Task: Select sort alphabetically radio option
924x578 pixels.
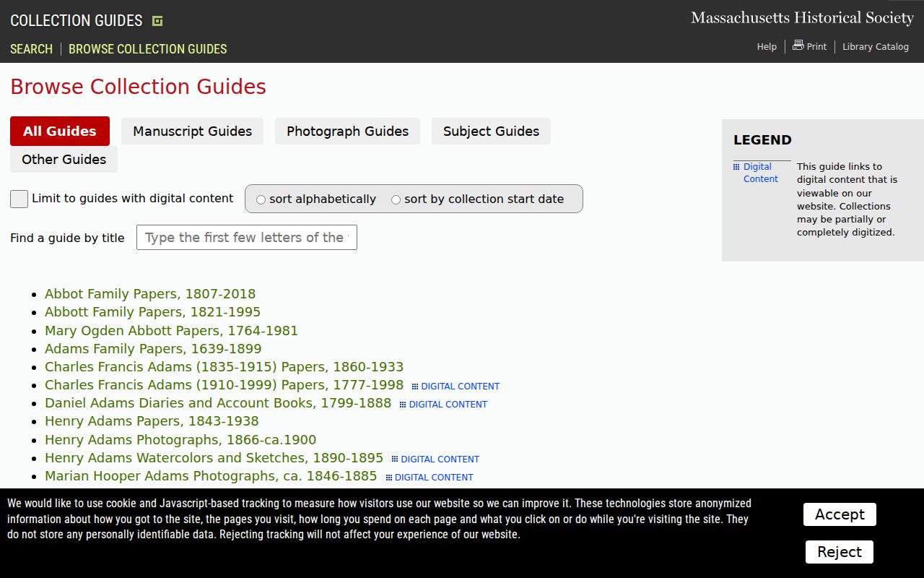Action: (x=261, y=199)
